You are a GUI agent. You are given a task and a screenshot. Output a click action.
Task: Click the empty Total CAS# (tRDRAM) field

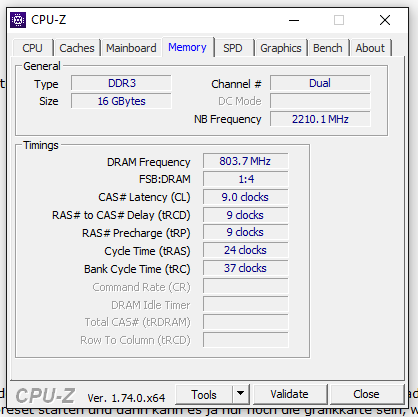coord(246,322)
